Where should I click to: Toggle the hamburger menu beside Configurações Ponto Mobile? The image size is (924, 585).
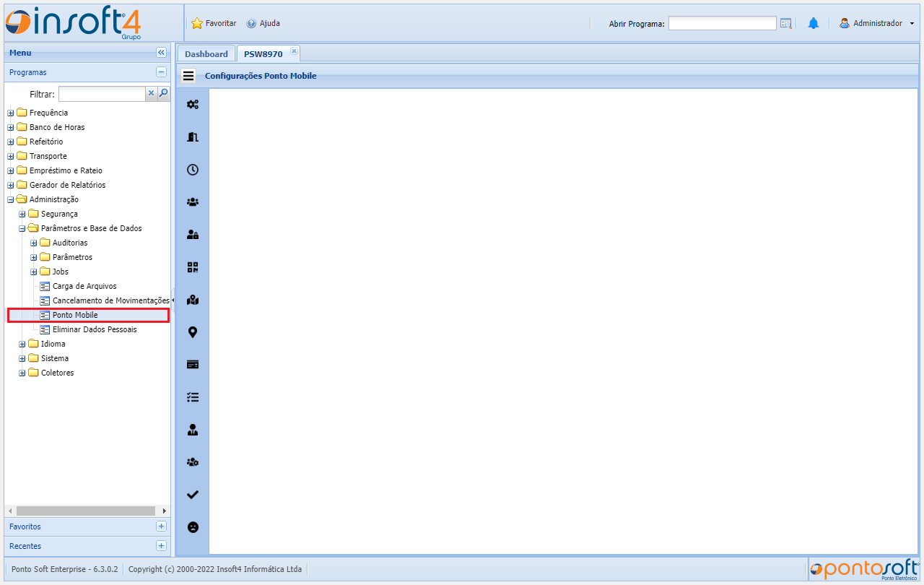click(x=188, y=76)
